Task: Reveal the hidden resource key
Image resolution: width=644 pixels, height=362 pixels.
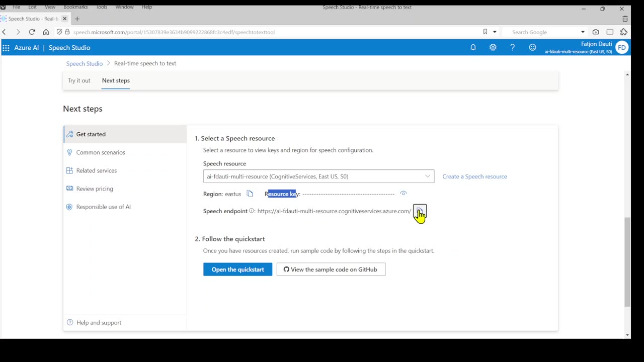Action: [403, 194]
